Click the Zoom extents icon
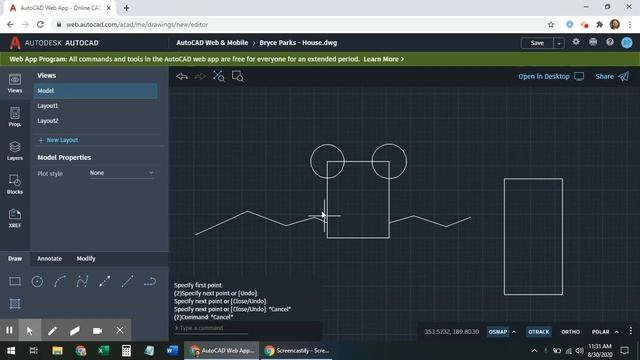 (x=219, y=76)
